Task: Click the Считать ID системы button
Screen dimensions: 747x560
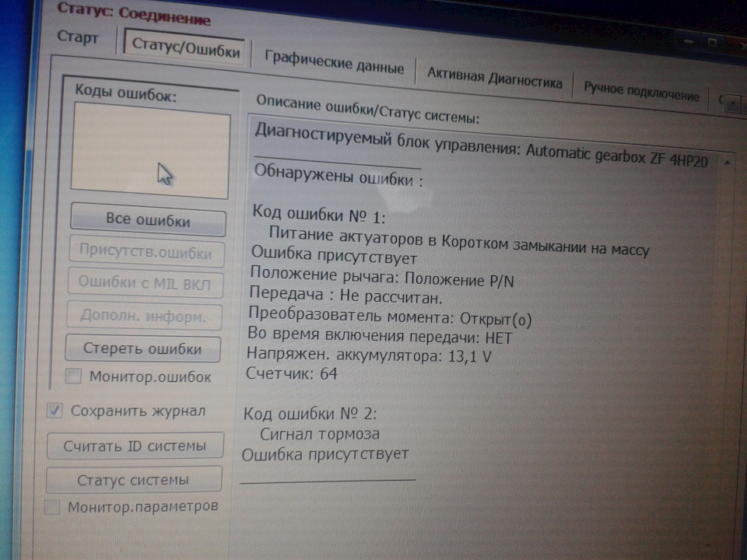Action: pyautogui.click(x=135, y=446)
